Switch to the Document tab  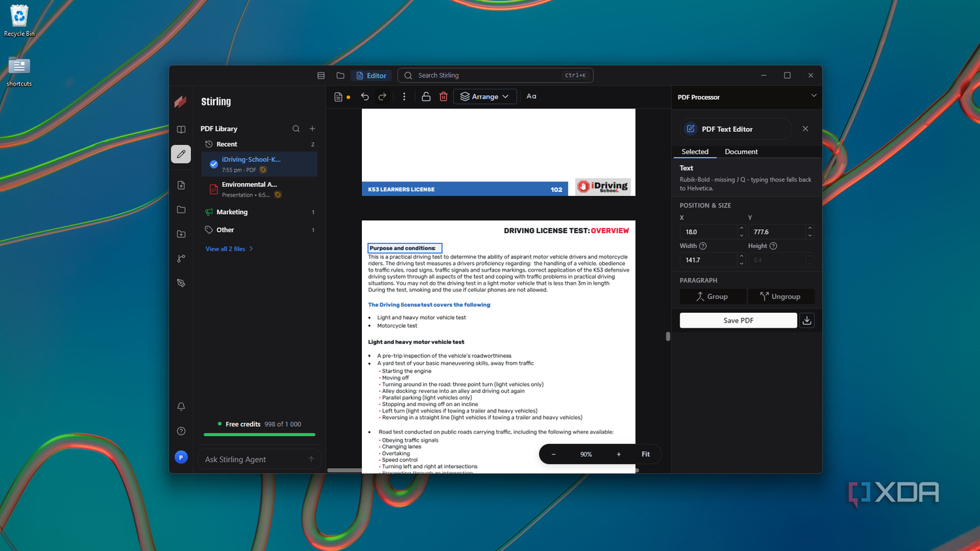[x=742, y=151]
